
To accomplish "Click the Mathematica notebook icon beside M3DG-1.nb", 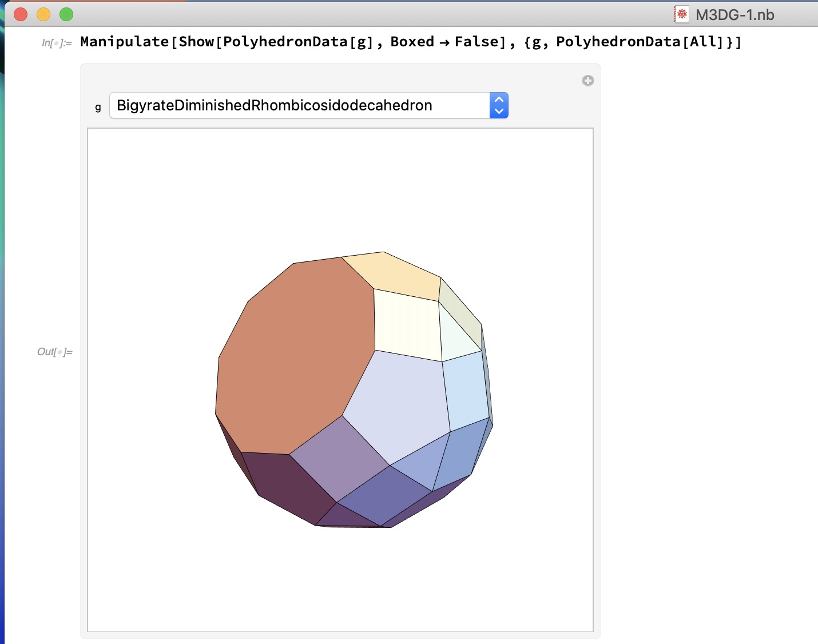I will 681,14.
